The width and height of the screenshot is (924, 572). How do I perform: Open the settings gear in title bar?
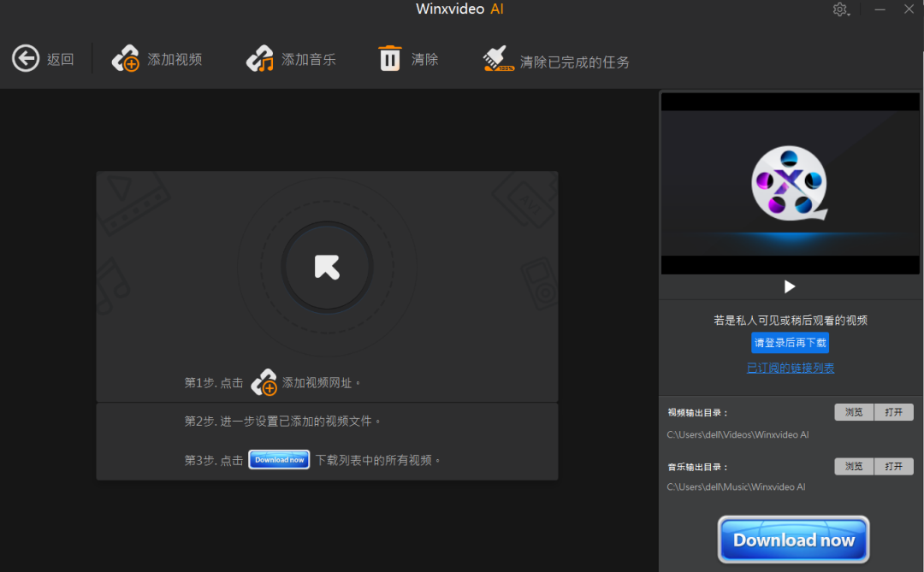coord(841,9)
